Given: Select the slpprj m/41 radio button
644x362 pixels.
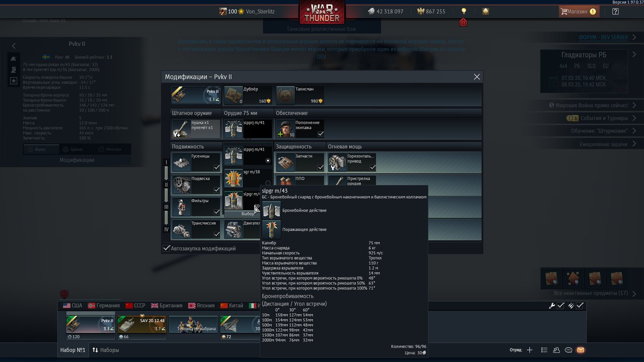Looking at the screenshot, I should (268, 161).
